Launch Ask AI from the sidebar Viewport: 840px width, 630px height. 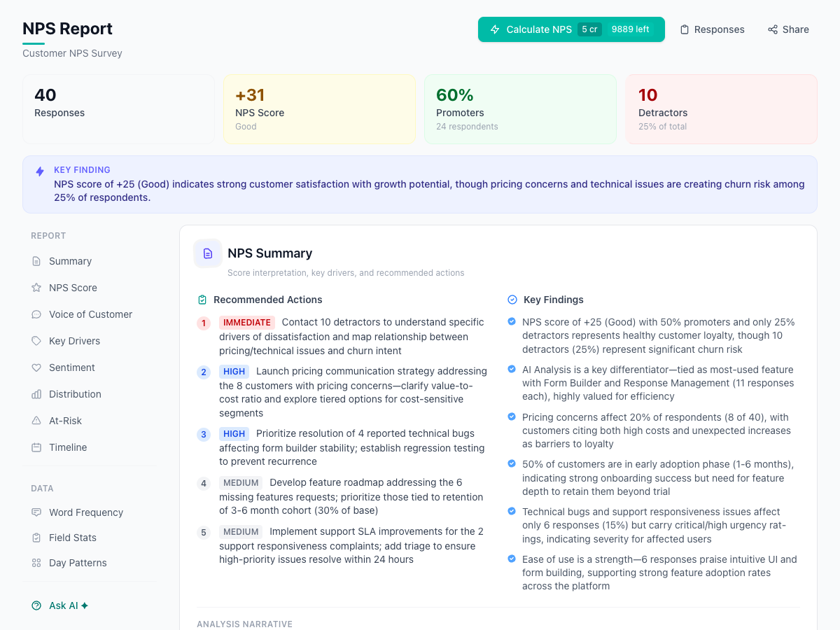pyautogui.click(x=59, y=605)
